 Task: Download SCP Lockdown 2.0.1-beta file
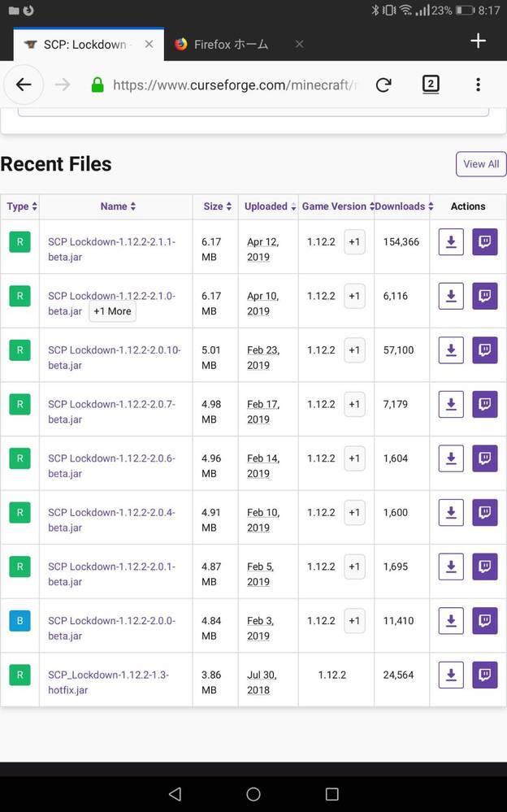click(x=451, y=567)
